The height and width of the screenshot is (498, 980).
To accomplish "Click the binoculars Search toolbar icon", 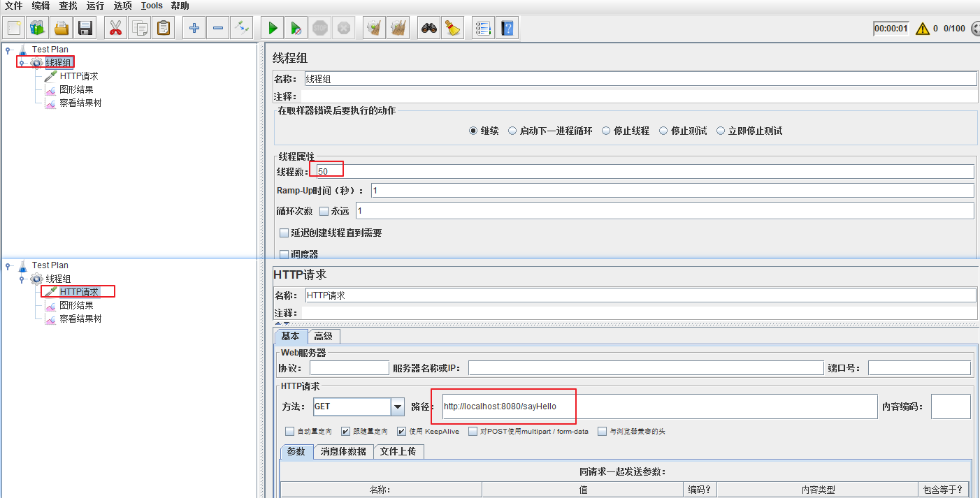I will pos(428,28).
